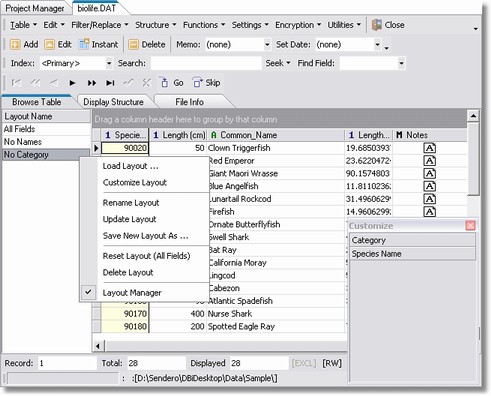
Task: Click the horizontal scroll left arrow
Action: [x=98, y=346]
